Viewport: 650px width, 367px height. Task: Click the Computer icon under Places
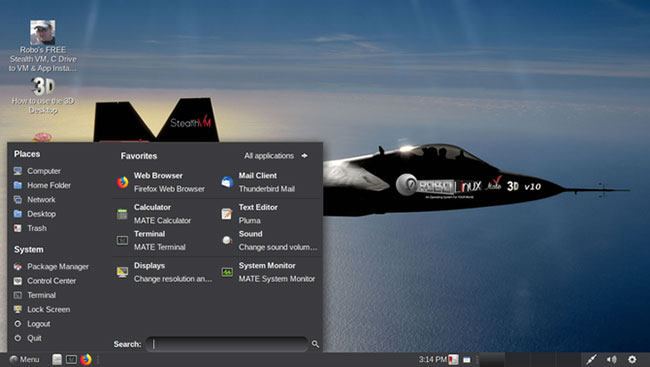click(x=18, y=171)
